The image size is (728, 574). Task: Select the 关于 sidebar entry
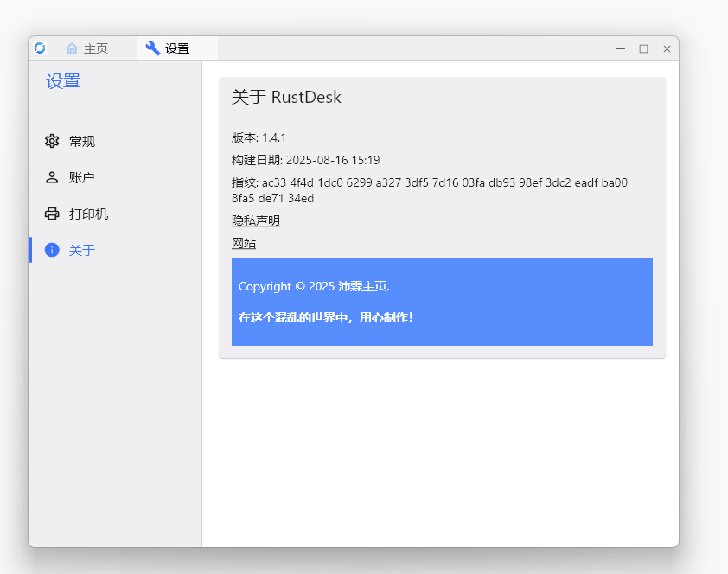(x=82, y=250)
